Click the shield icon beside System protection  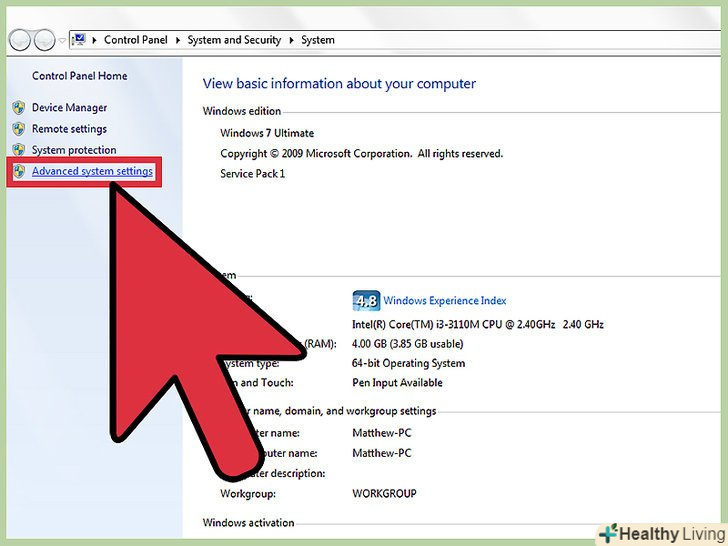[x=19, y=150]
